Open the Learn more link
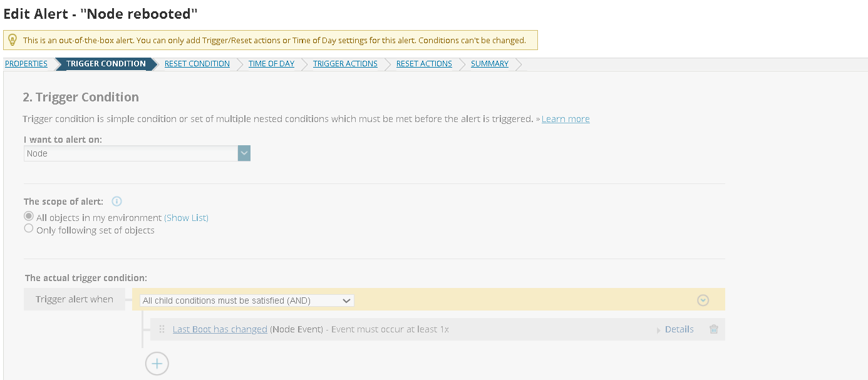This screenshot has width=868, height=380. pos(566,119)
